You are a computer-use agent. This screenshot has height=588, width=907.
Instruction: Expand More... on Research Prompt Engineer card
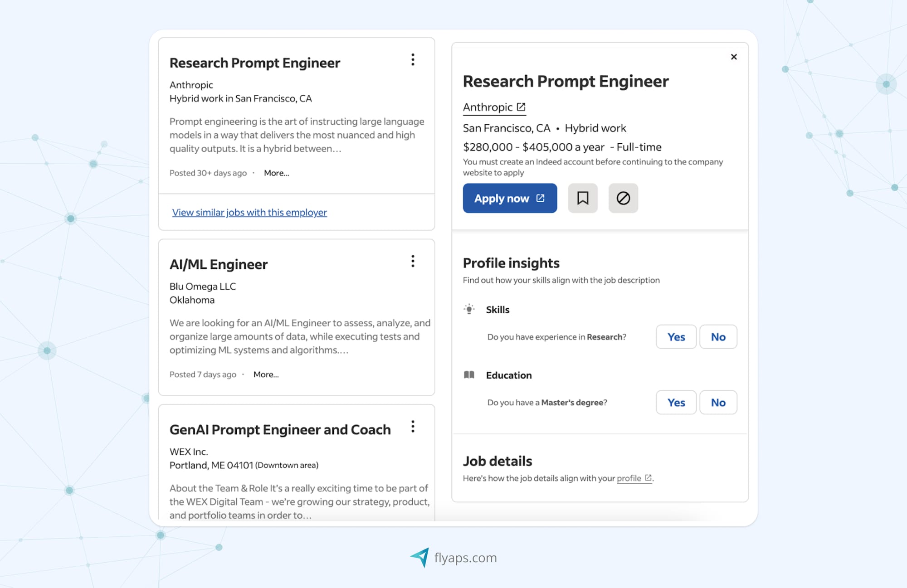click(277, 173)
